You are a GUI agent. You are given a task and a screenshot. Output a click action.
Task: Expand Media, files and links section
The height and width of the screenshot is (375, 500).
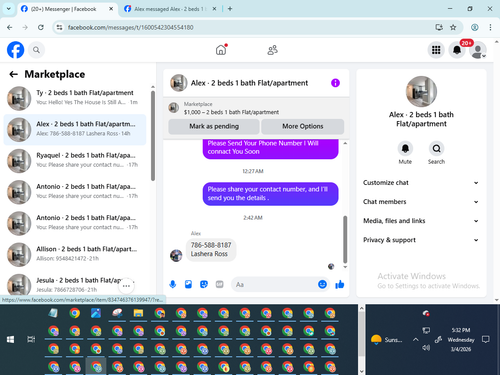click(421, 221)
